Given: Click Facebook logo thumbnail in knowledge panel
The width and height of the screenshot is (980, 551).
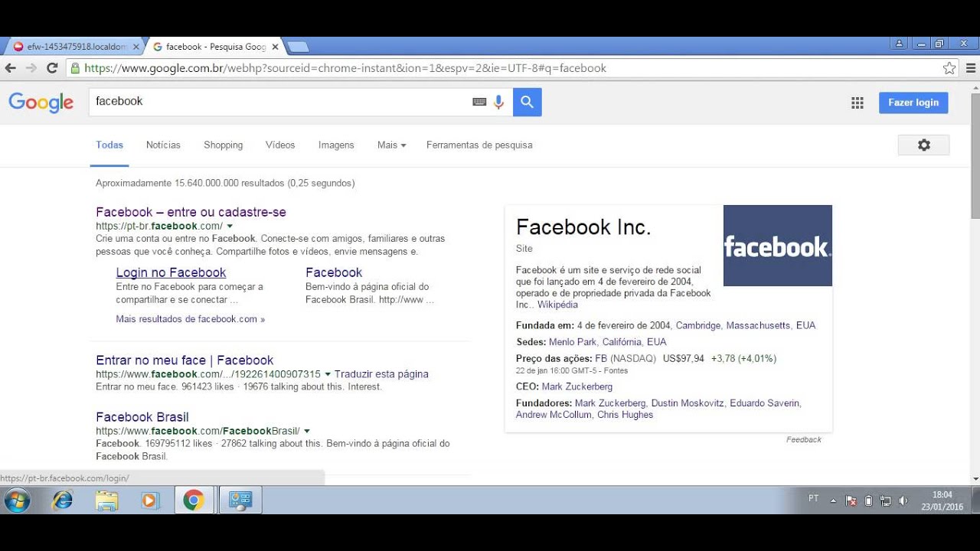Looking at the screenshot, I should pos(777,246).
